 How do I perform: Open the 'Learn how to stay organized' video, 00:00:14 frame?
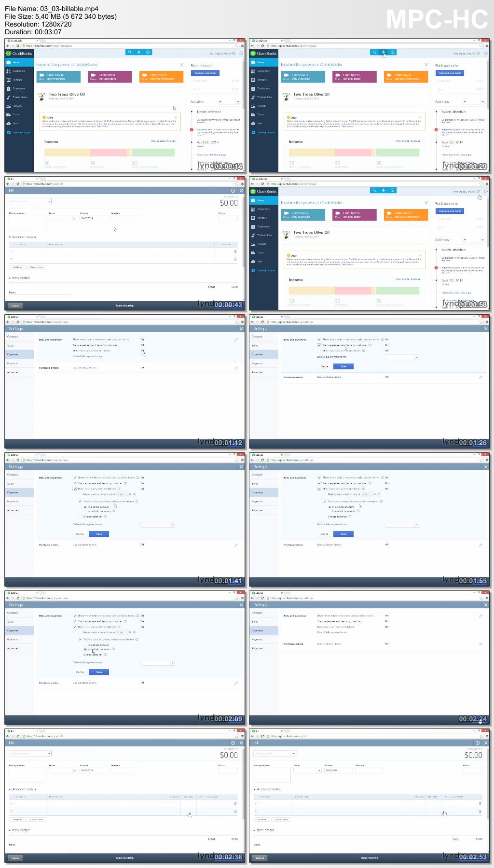tap(58, 77)
